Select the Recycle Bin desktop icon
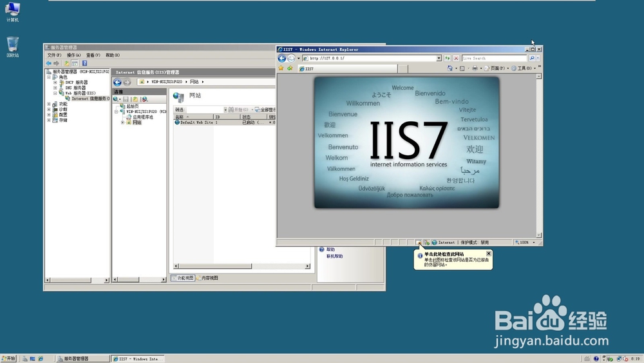The image size is (644, 363). pyautogui.click(x=12, y=47)
